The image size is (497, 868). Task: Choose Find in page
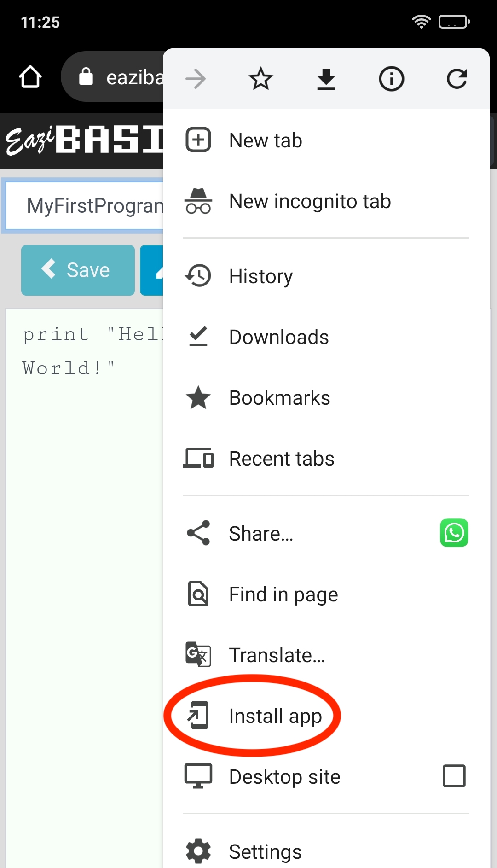click(x=283, y=594)
